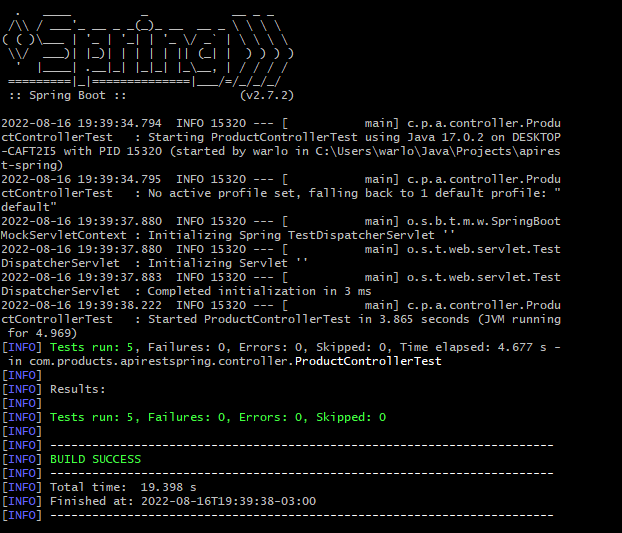Viewport: 622px width, 533px height.
Task: Click 'Finished at: 2022-08-16T19:39:38-03:00' text
Action: click(183, 501)
